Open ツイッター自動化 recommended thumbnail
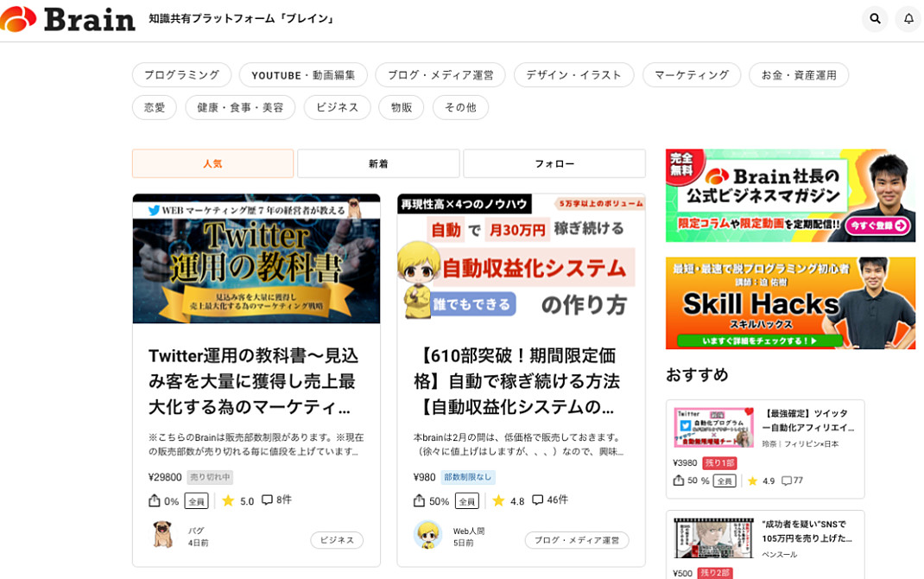Viewport: 924px width, 579px height. point(713,428)
